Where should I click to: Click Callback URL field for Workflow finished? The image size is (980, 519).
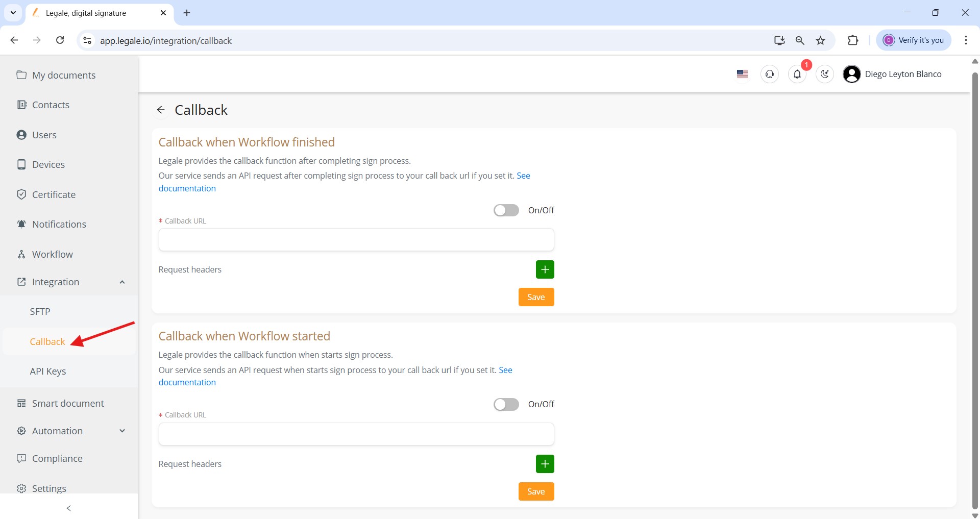tap(356, 240)
